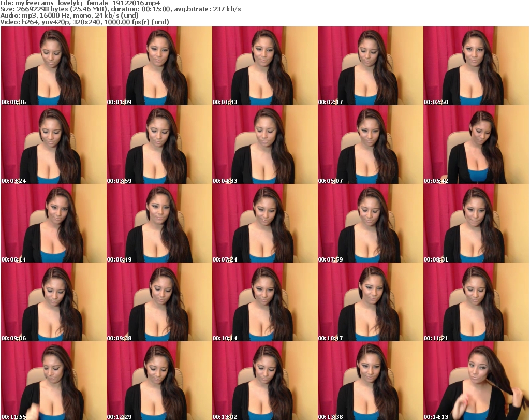The width and height of the screenshot is (530, 420).
Task: Select the thumbnail at 00:03:24
Action: pos(53,145)
